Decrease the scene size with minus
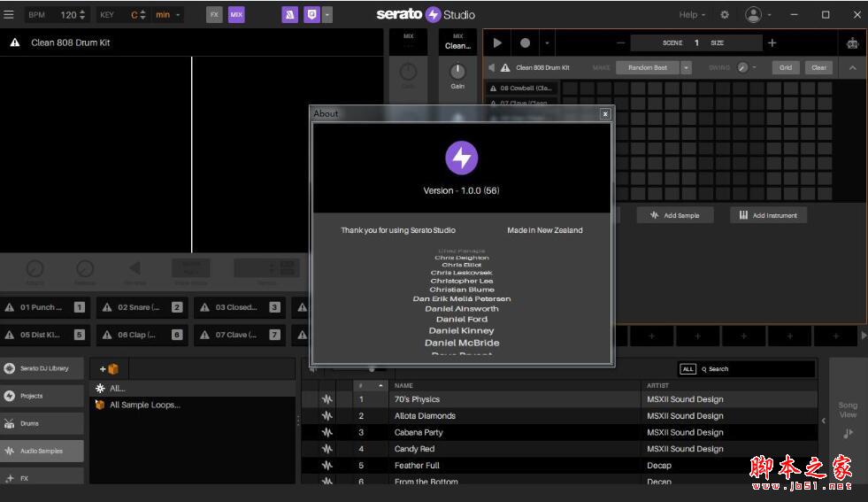 620,42
